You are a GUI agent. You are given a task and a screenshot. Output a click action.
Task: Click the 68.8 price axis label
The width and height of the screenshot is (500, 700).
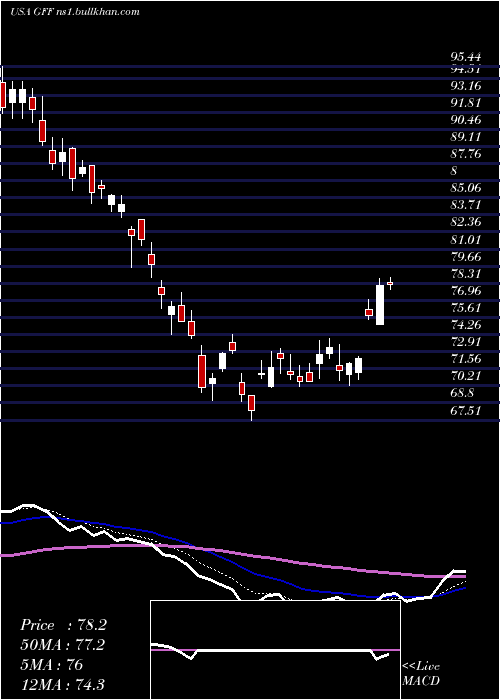click(462, 393)
